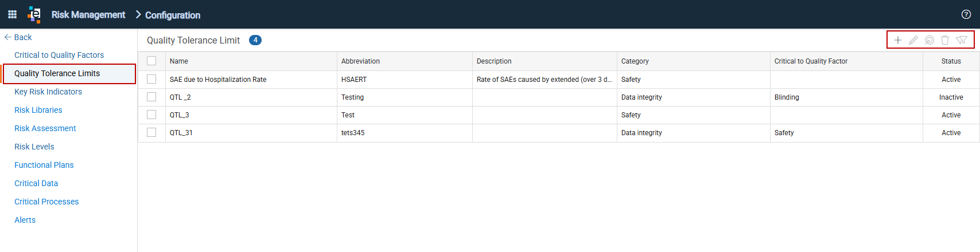
Task: Open the help question mark icon
Action: pos(966,14)
